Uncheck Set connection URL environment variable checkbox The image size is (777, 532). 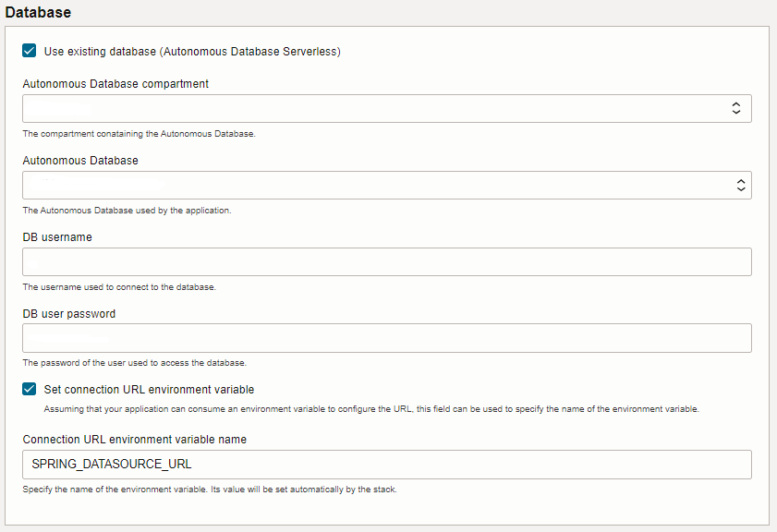30,389
